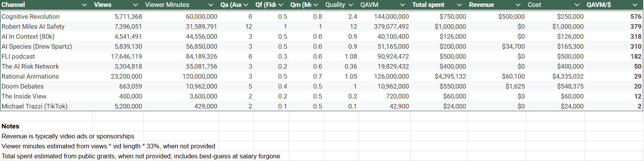This screenshot has height=161, width=644.
Task: Select the Cognitive Revolution channel cell
Action: coord(31,16)
